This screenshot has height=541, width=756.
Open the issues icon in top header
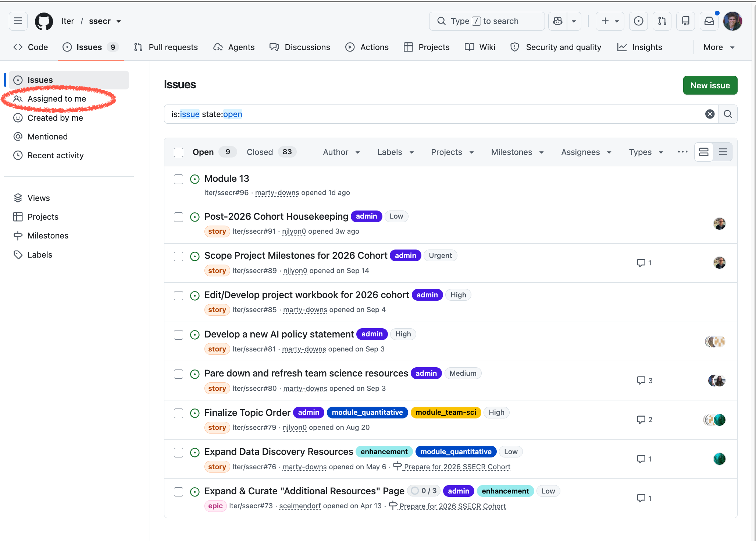point(638,21)
